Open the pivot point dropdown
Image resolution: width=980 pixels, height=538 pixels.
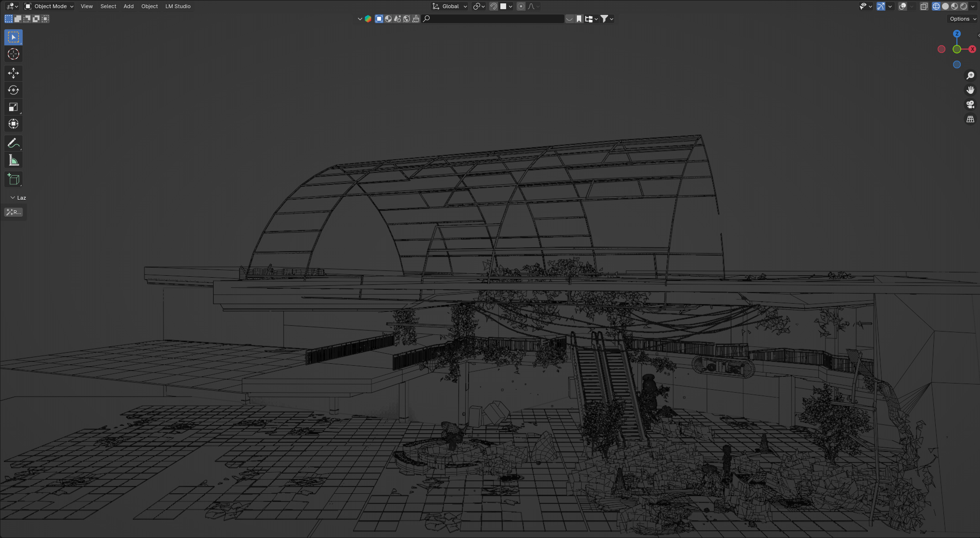[479, 6]
